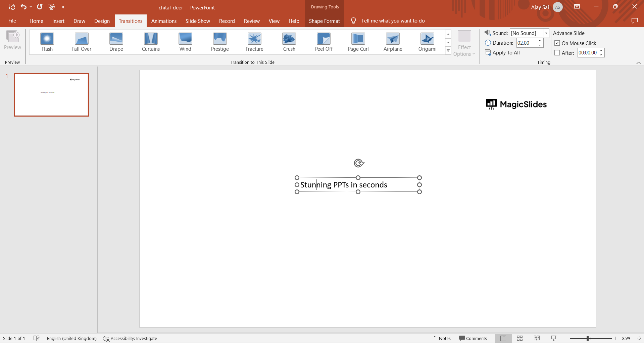Image resolution: width=644 pixels, height=343 pixels.
Task: Open Ribbon Display Options icon
Action: pyautogui.click(x=577, y=7)
